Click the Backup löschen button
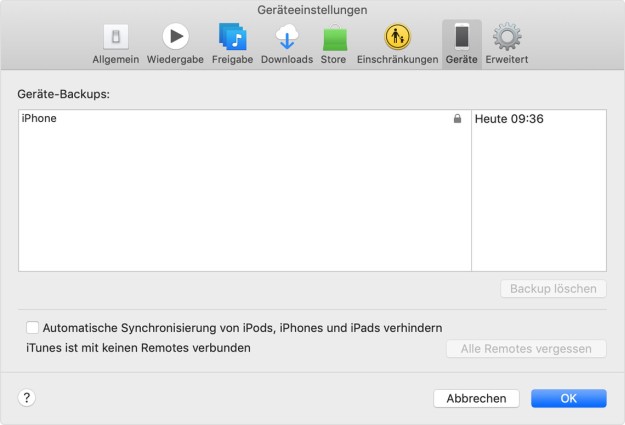 coord(553,289)
